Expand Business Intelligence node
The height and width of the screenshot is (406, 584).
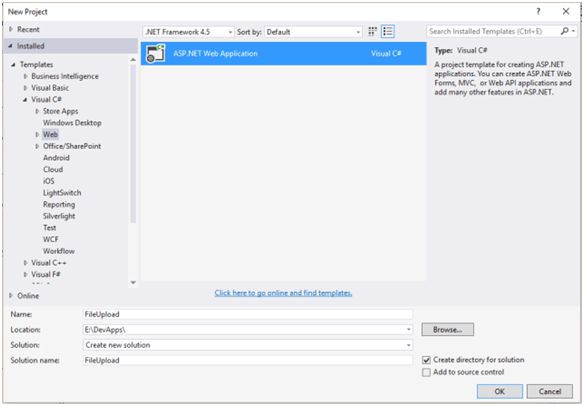25,76
